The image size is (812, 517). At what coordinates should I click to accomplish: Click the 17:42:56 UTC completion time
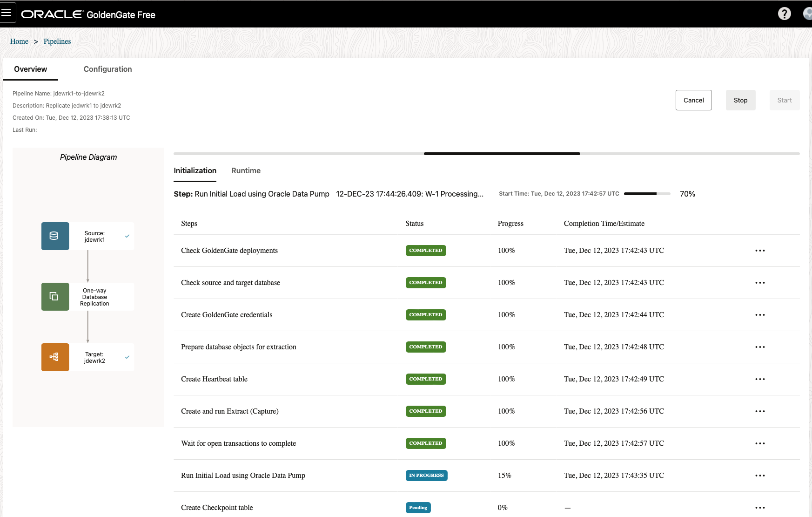pos(614,411)
